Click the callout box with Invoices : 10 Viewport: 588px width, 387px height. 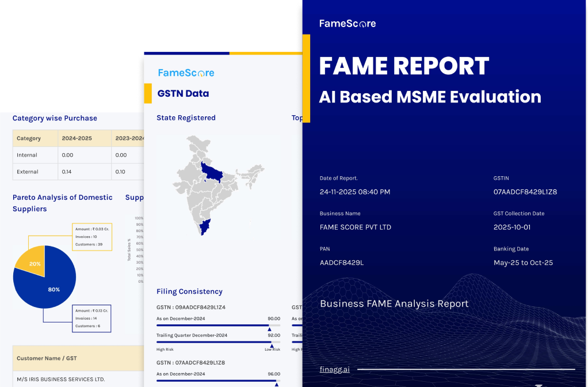(x=92, y=237)
